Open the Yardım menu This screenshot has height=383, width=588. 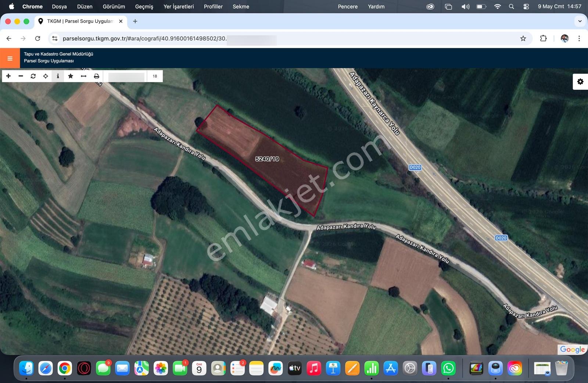(376, 7)
